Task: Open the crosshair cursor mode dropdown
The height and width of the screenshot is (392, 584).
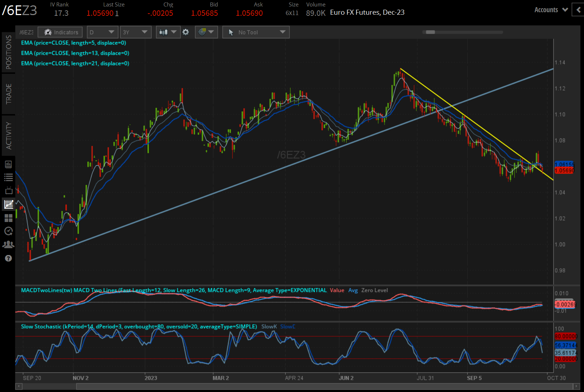Action: (206, 32)
